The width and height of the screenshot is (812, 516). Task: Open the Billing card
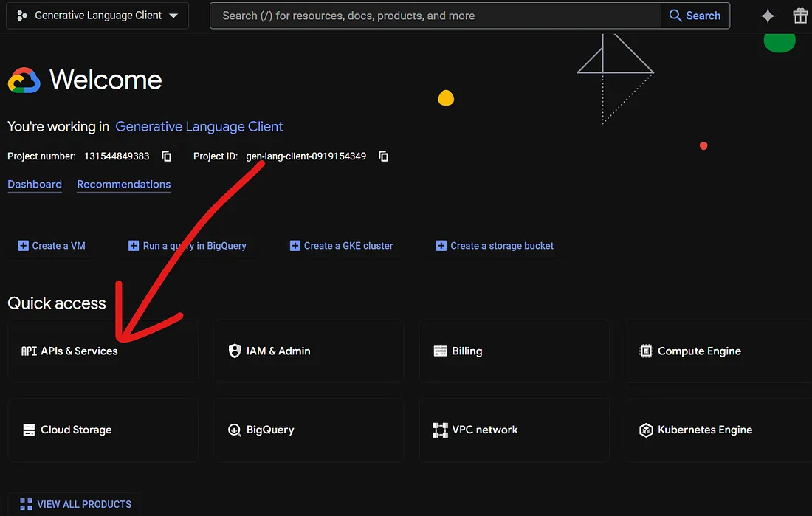[514, 351]
